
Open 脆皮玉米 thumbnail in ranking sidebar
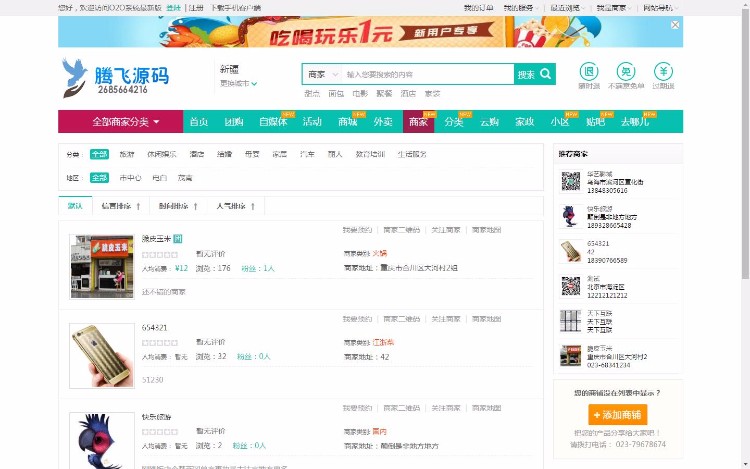pyautogui.click(x=571, y=356)
